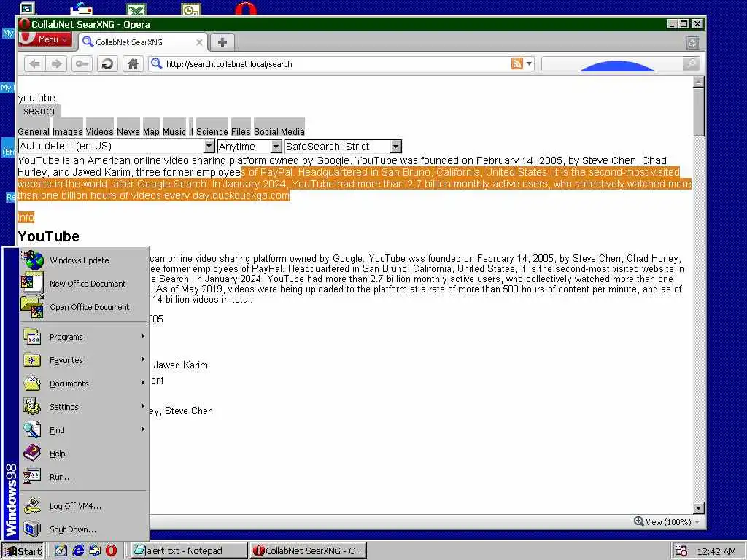Screen dimensions: 747x560
Task: Click the highlighted Info link
Action: (26, 217)
